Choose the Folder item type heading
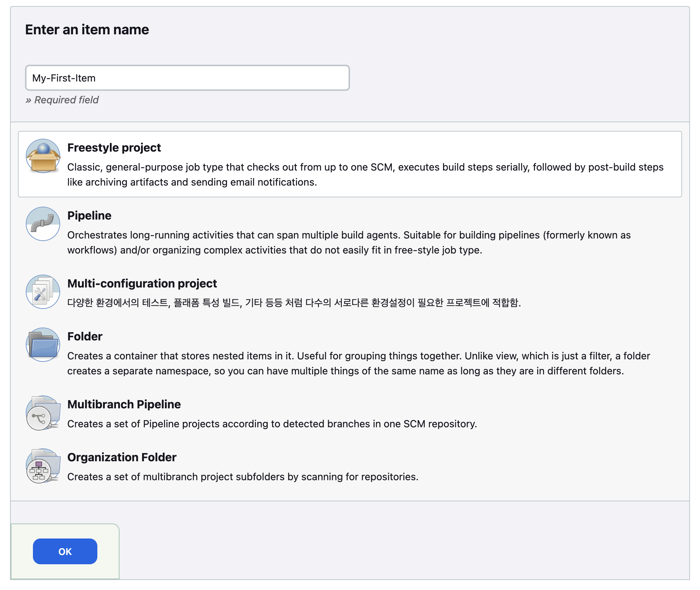Image resolution: width=700 pixels, height=590 pixels. coord(85,336)
